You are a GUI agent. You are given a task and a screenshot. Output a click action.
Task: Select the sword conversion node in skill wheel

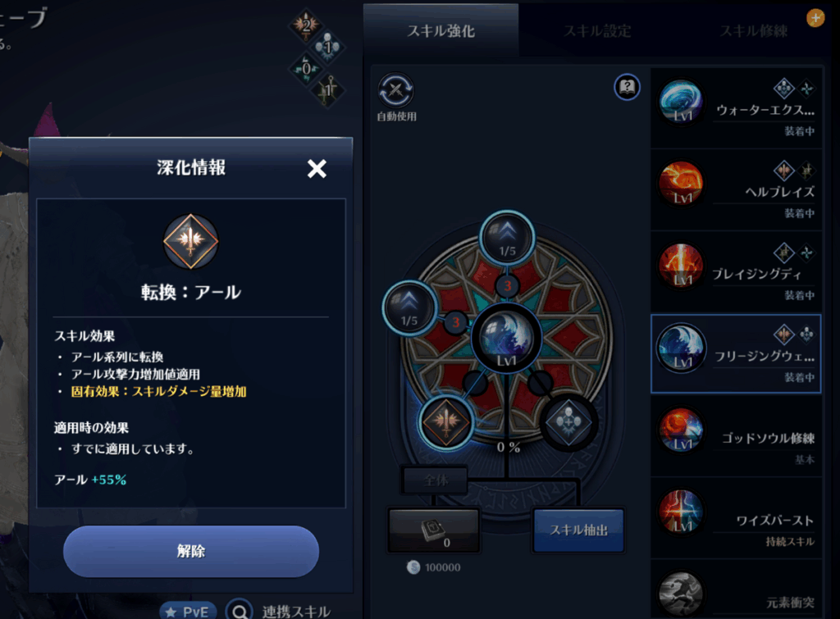(445, 423)
